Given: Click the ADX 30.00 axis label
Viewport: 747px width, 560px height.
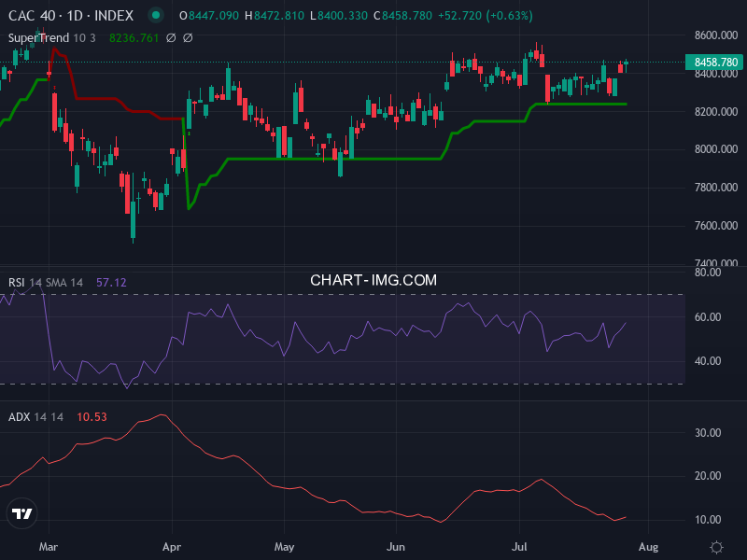Looking at the screenshot, I should (x=708, y=433).
